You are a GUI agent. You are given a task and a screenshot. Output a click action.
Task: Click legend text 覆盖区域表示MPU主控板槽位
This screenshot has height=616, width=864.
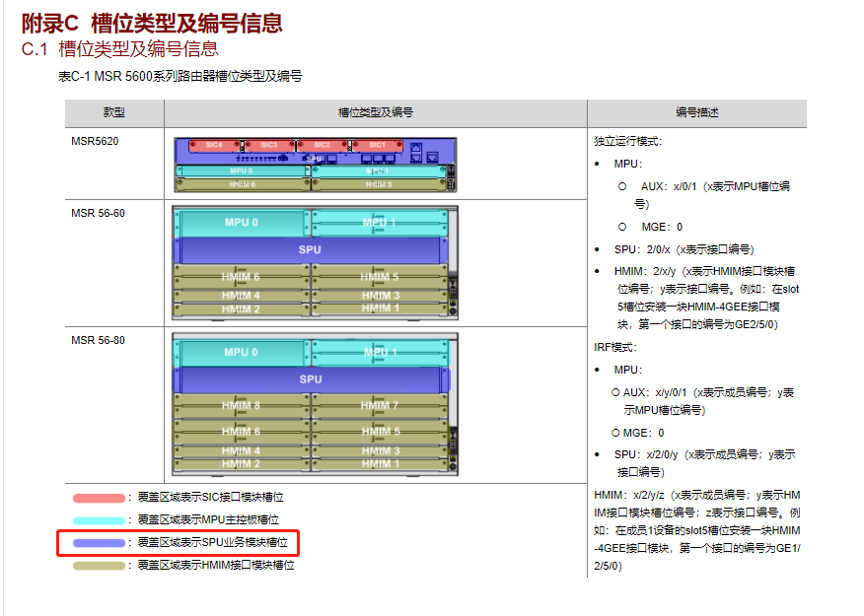point(208,520)
